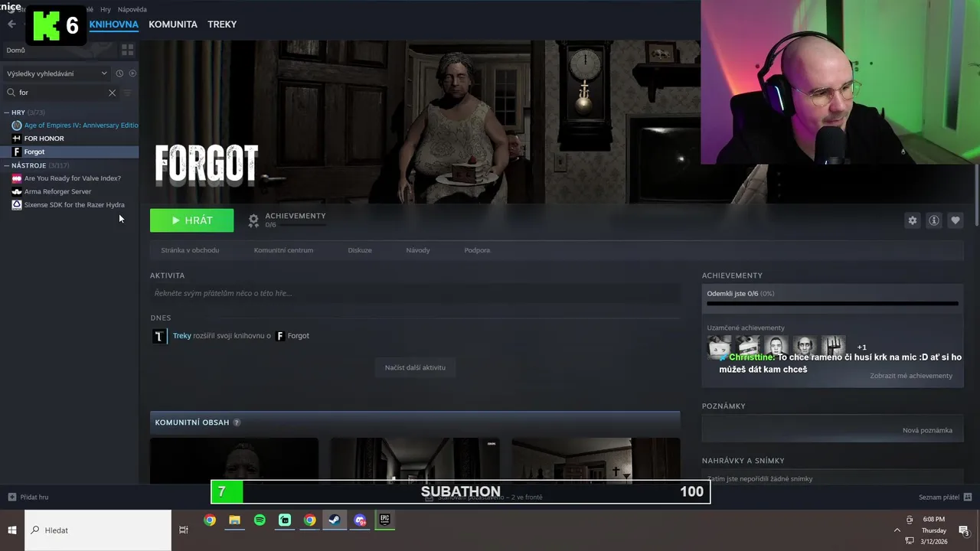Viewport: 980px width, 551px height.
Task: Click the pitchfork locked achievement icon
Action: 834,347
